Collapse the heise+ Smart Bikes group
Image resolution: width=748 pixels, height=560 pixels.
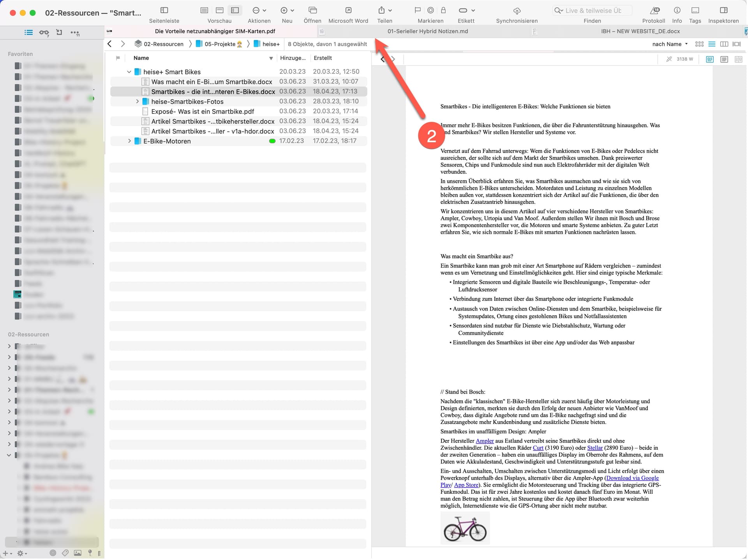pyautogui.click(x=129, y=72)
